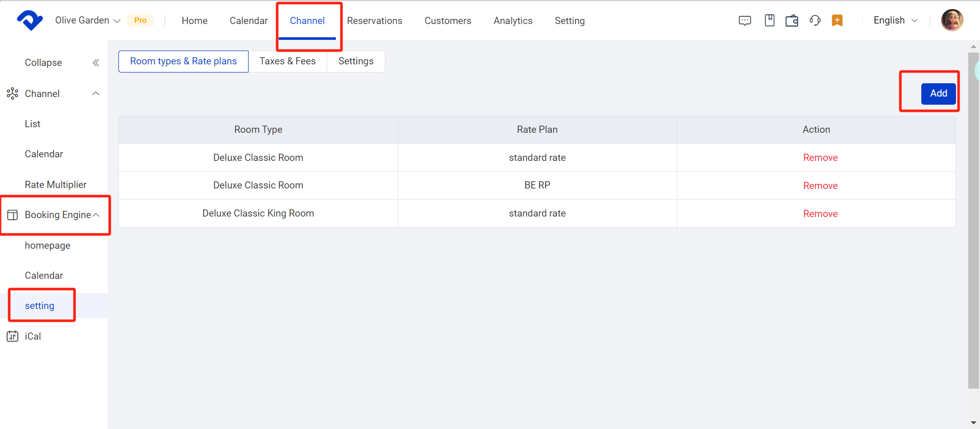Click the chat message icon in header
The height and width of the screenshot is (429, 980).
point(745,20)
